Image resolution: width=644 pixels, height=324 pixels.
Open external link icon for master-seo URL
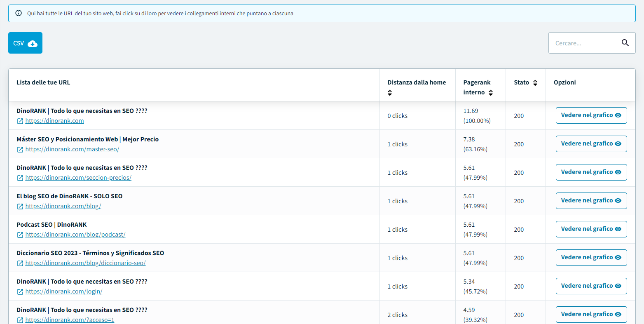(20, 150)
